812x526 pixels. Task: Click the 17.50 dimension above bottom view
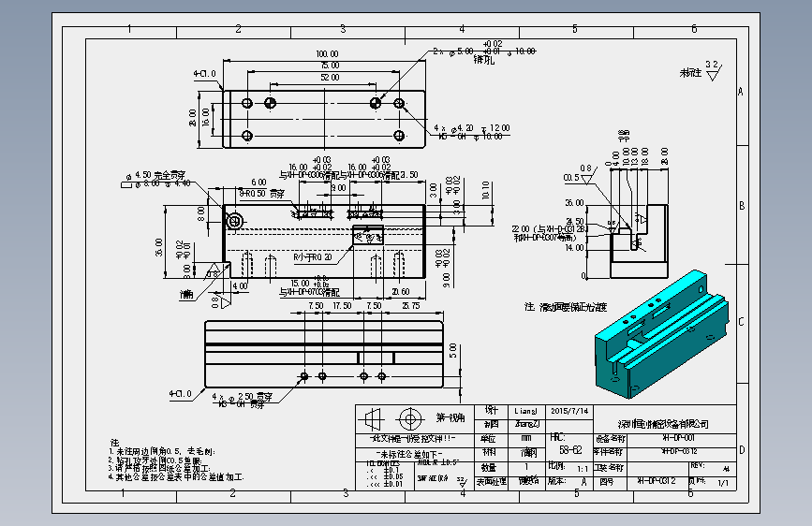point(342,305)
